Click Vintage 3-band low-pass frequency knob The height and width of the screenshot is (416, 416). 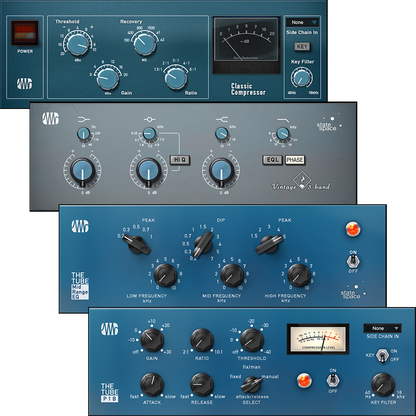coord(283,133)
